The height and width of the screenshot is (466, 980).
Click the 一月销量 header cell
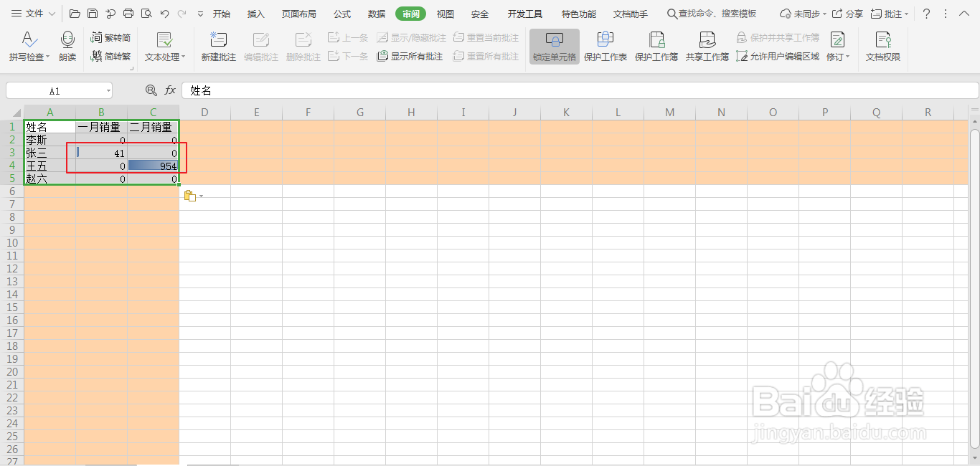coord(102,127)
